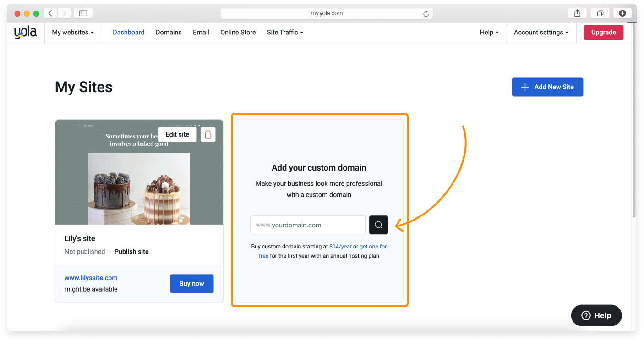Open the tab overview icon
The width and height of the screenshot is (644, 342).
coord(600,13)
